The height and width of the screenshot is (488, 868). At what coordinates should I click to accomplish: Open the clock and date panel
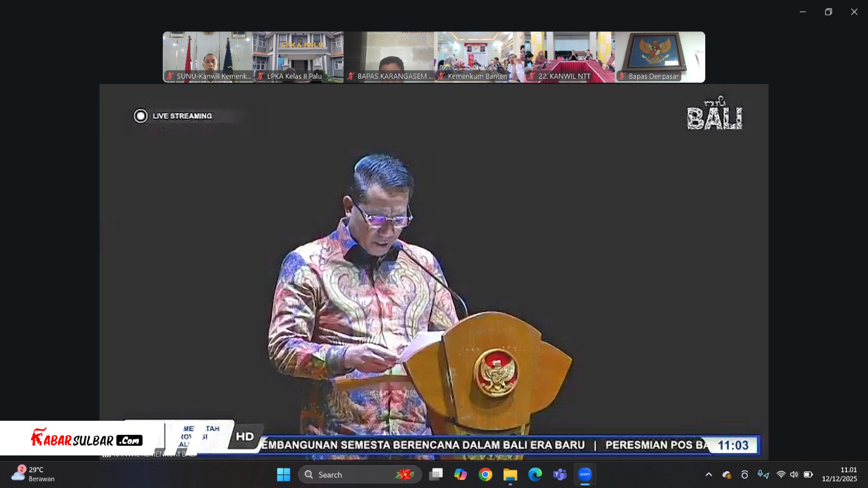(839, 474)
